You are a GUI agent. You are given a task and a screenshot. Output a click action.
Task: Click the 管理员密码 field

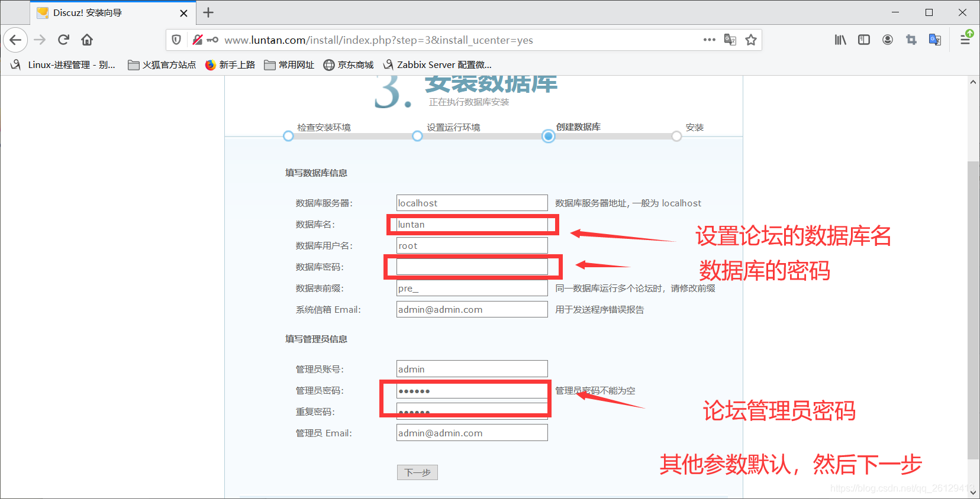click(472, 390)
